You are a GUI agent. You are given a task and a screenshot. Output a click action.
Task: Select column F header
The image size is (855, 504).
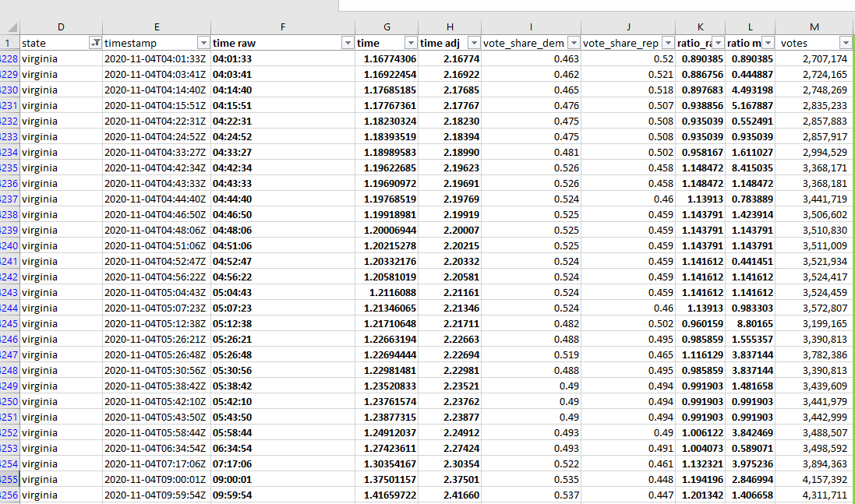point(282,27)
